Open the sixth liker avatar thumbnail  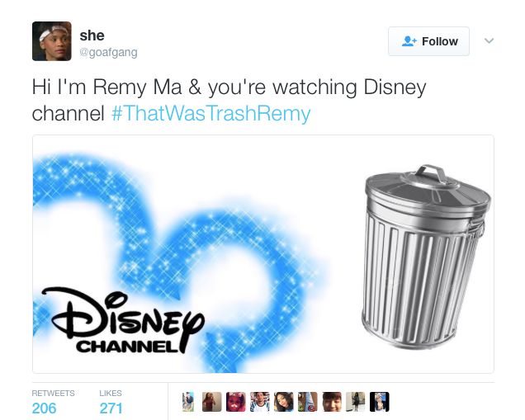[308, 402]
